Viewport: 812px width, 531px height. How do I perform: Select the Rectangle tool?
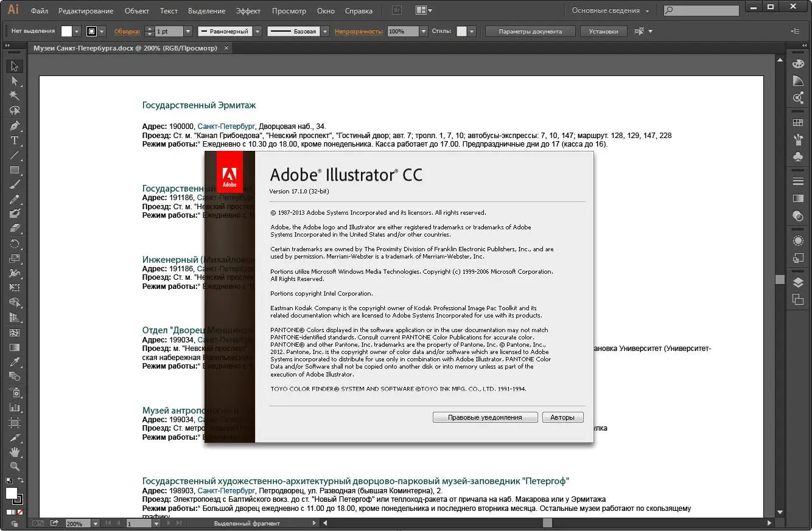click(x=15, y=170)
